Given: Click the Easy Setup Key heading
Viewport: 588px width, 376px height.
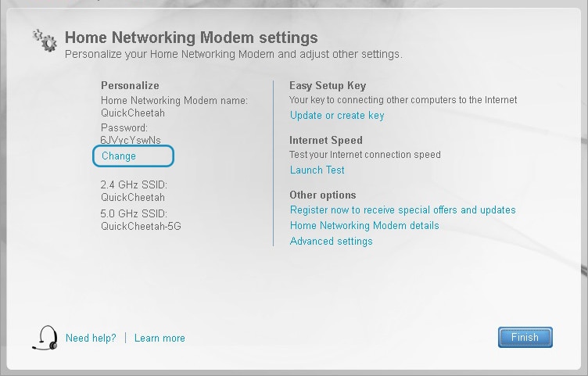Looking at the screenshot, I should pyautogui.click(x=328, y=85).
